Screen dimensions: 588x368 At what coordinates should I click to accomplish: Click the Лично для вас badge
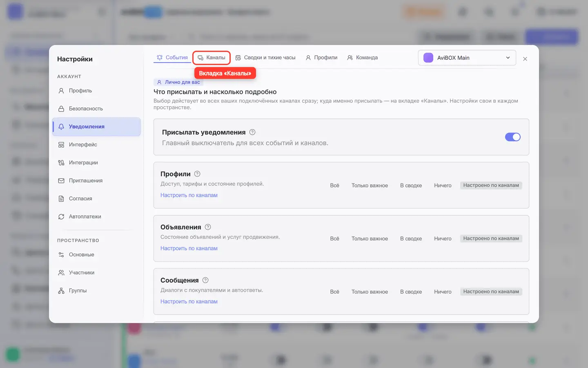[178, 82]
